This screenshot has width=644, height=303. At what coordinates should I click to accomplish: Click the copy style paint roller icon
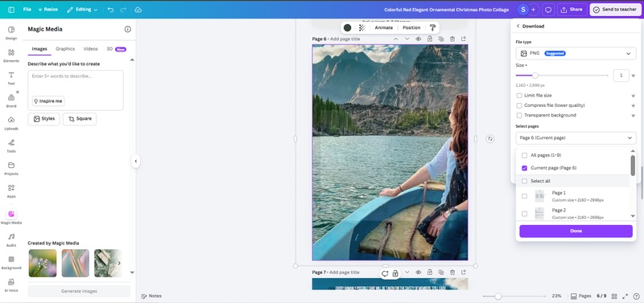point(432,28)
